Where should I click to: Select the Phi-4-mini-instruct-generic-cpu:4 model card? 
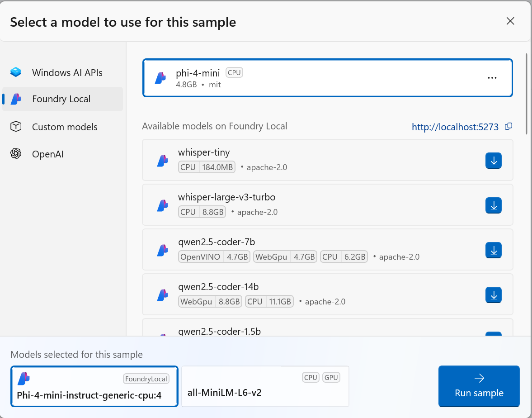pyautogui.click(x=94, y=386)
